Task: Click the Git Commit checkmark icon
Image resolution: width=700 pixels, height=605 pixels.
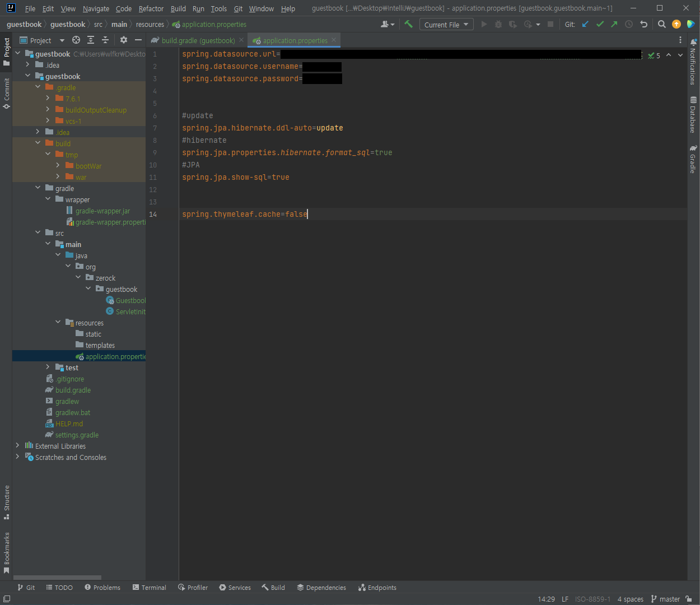Action: click(x=600, y=24)
